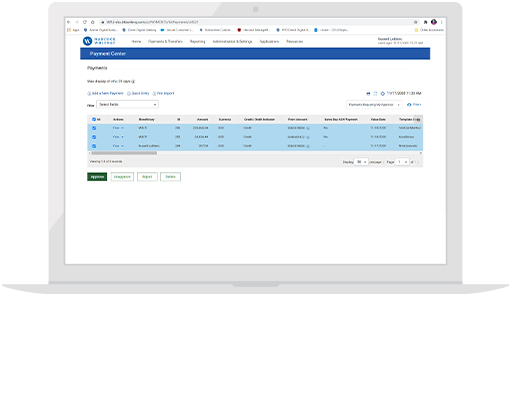This screenshot has width=512, height=400.
Task: Sort by the Currency column header
Action: click(x=225, y=119)
